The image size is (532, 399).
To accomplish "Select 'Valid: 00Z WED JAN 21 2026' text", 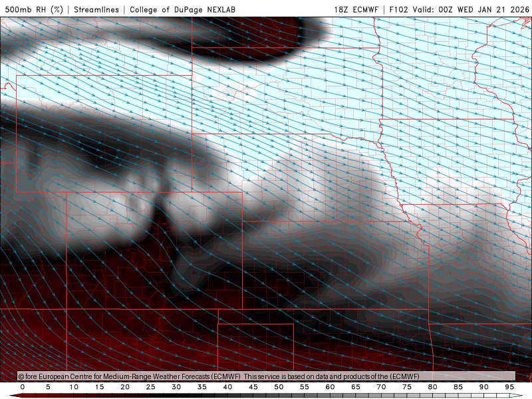I will [x=471, y=9].
